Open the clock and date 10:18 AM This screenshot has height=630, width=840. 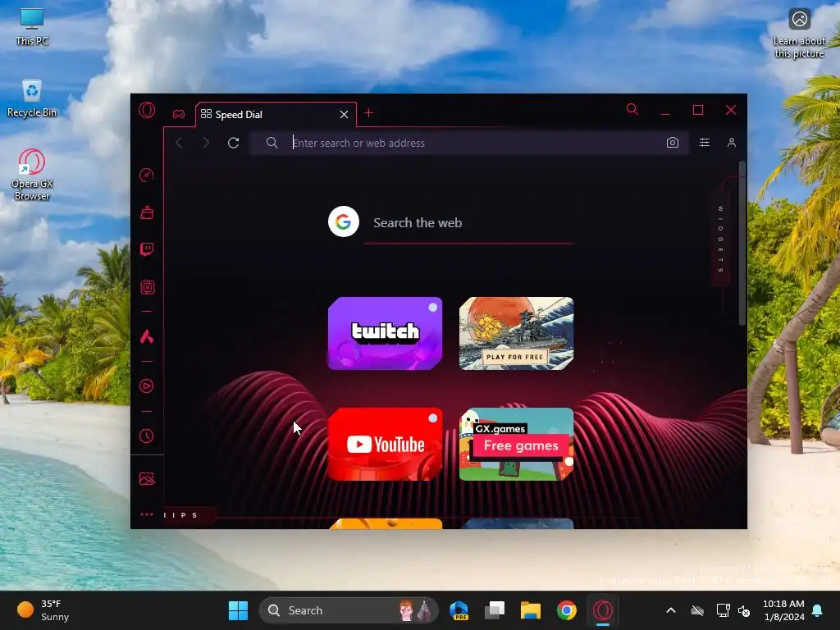point(783,610)
